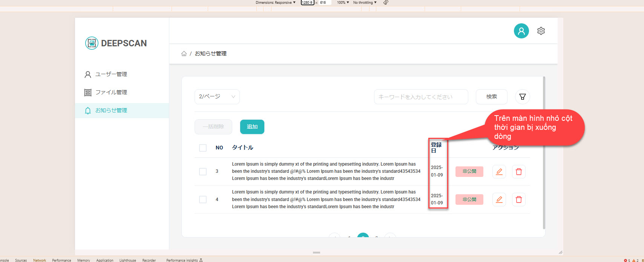644x262 pixels.
Task: Open ファイル管理 in the sidebar
Action: click(111, 93)
